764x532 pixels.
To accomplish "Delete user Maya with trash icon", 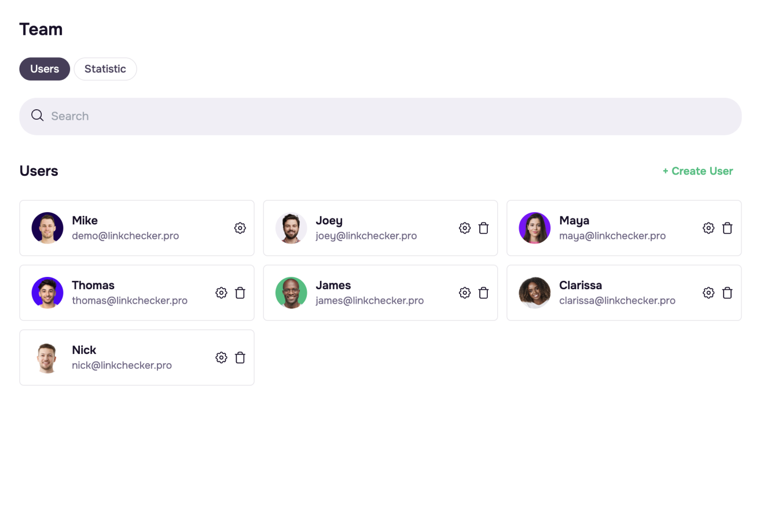I will [728, 228].
